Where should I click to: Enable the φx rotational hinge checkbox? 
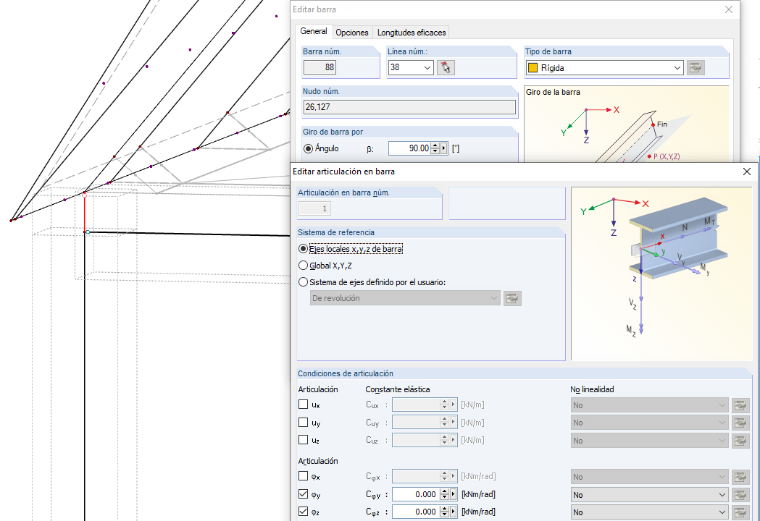(303, 476)
